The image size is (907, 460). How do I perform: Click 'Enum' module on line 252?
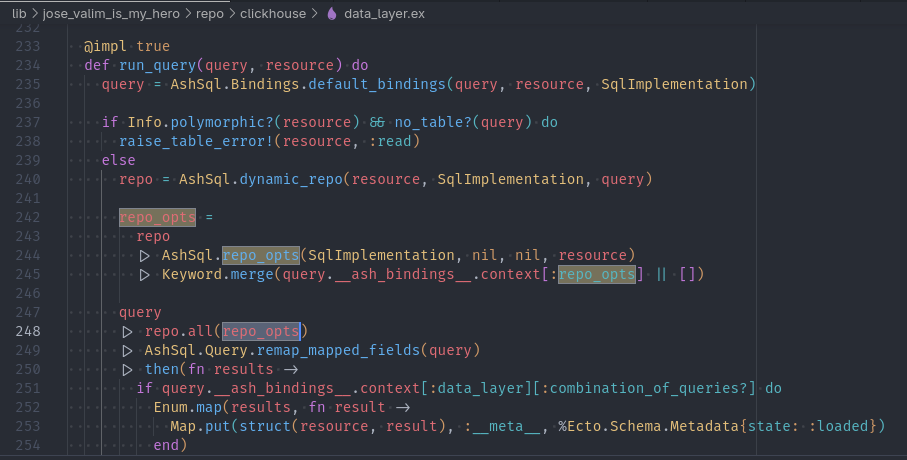pos(170,407)
